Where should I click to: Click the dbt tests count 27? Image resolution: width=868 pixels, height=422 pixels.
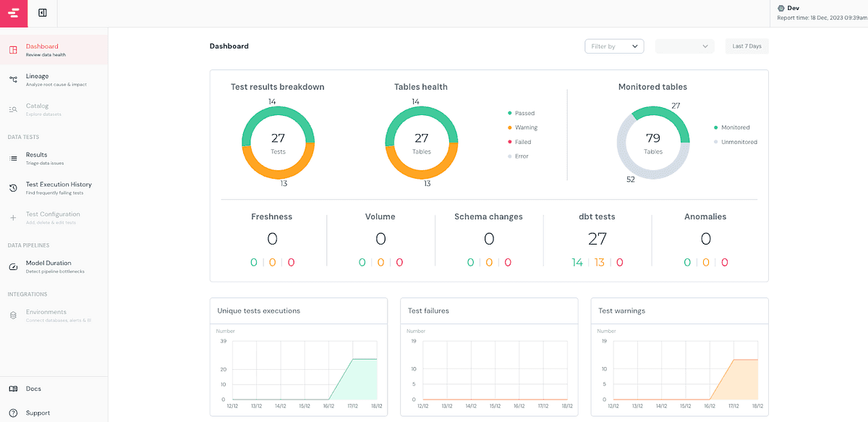[597, 239]
